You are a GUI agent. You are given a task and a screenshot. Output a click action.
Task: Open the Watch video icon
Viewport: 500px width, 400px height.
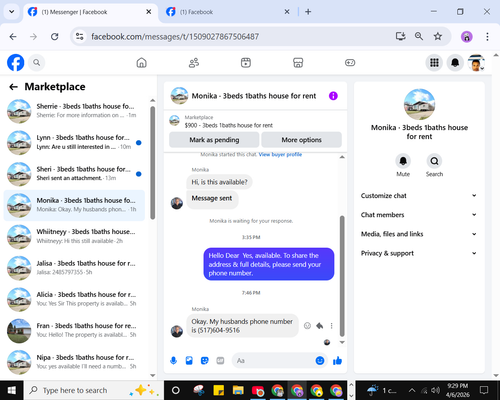tap(246, 63)
